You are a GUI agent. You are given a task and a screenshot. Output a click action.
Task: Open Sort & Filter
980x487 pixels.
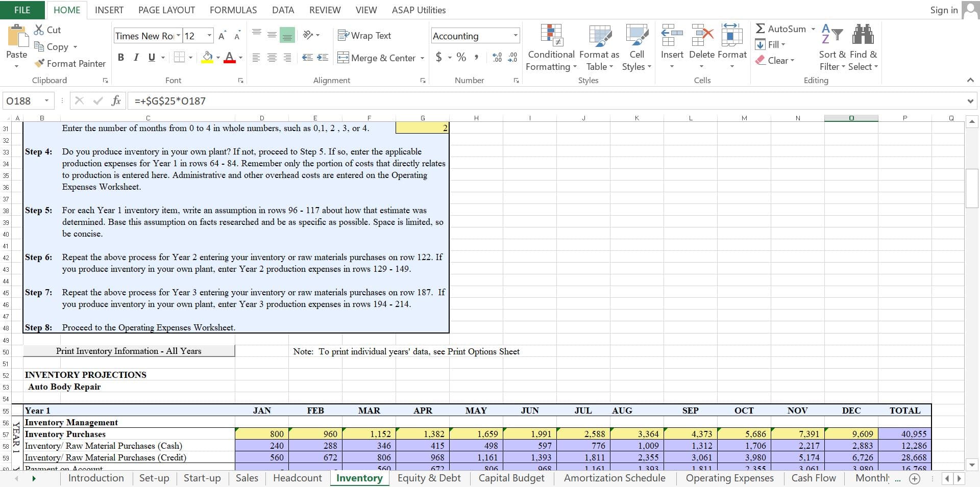(831, 48)
